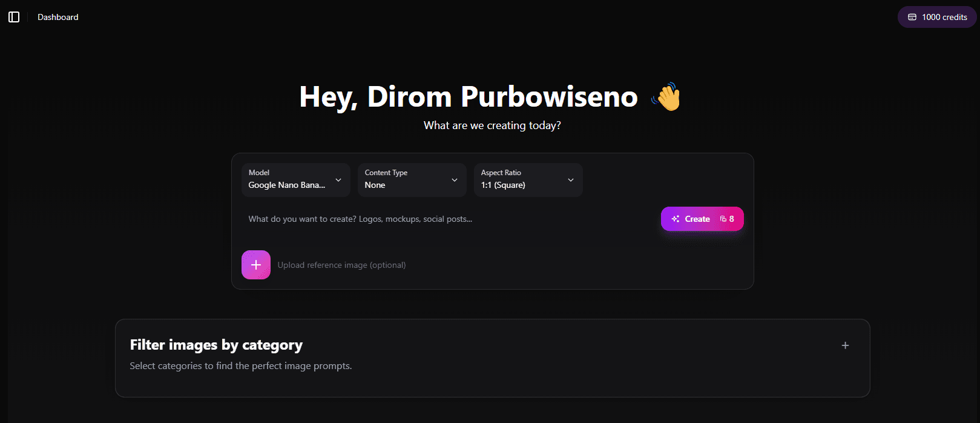Viewport: 980px width, 423px height.
Task: Click the chevron arrow in the Content Type selector
Action: pos(455,180)
